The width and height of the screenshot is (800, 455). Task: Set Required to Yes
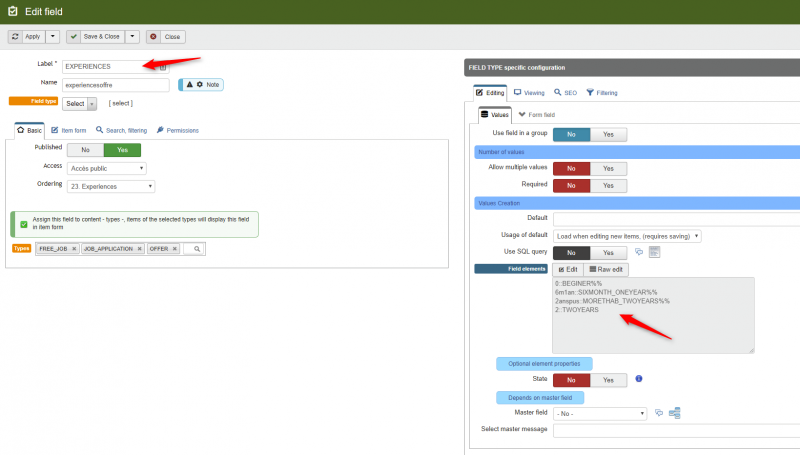(608, 185)
